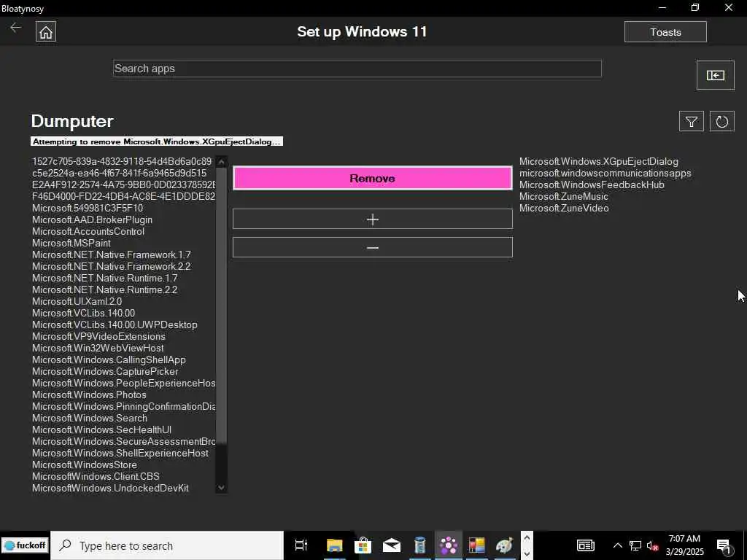
Task: Select c5e2524a-ea46-4f67 GUID entry
Action: click(x=119, y=174)
